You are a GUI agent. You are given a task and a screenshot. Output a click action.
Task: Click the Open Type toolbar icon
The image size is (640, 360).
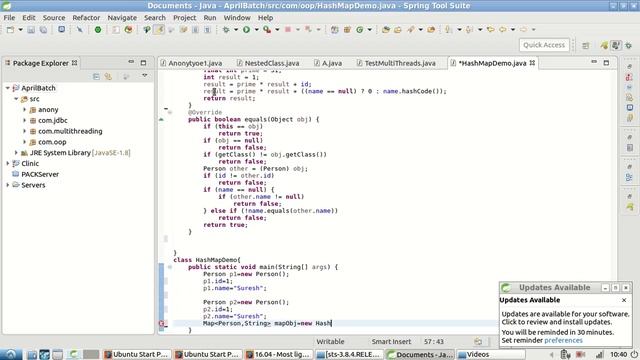pos(386,29)
